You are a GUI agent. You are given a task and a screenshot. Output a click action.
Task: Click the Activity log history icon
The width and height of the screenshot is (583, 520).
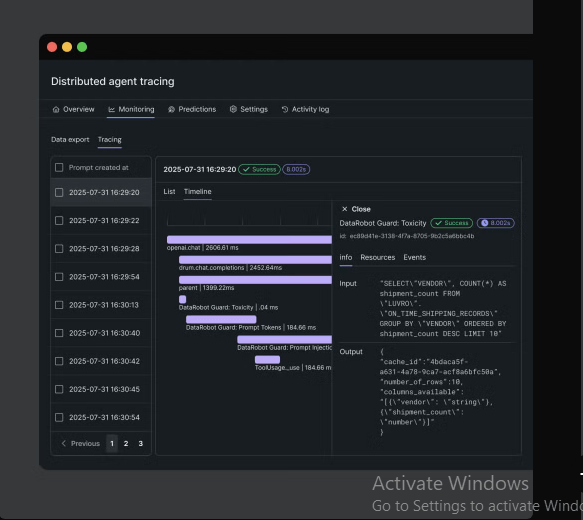[285, 109]
